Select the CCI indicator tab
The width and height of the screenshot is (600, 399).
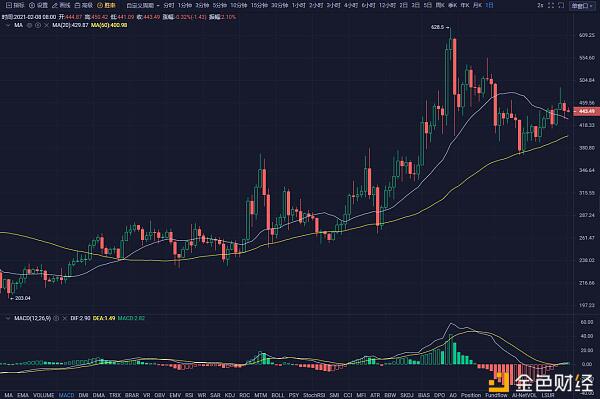click(x=348, y=395)
